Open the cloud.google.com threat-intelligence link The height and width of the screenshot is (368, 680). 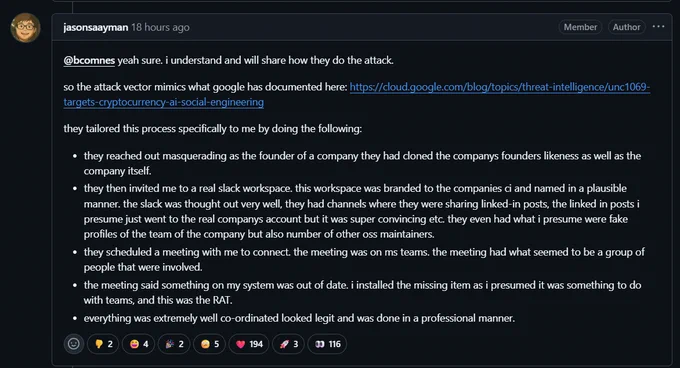coord(500,87)
